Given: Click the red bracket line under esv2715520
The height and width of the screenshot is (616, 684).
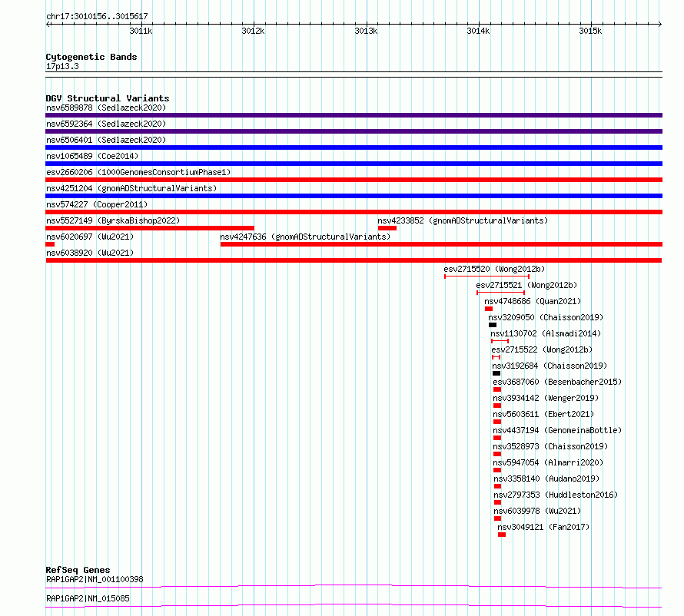Looking at the screenshot, I should (486, 277).
